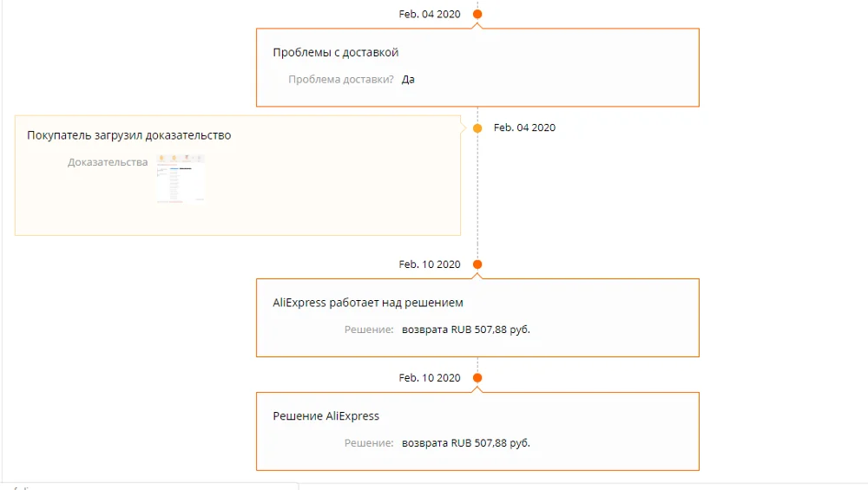Click Feb. 10 2020 date above работает над решением
868x490 pixels.
pos(430,265)
